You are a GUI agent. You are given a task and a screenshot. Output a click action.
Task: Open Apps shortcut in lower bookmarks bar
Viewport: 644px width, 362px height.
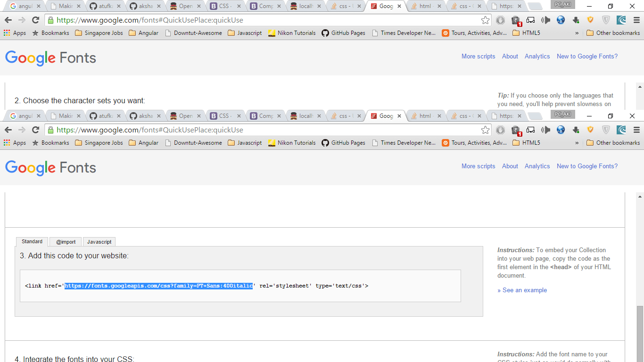pyautogui.click(x=15, y=143)
